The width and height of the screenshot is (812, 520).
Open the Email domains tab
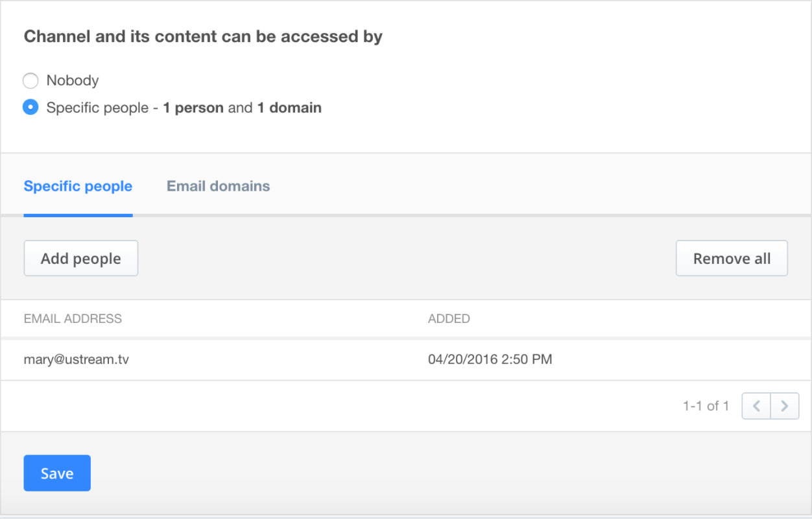click(219, 186)
